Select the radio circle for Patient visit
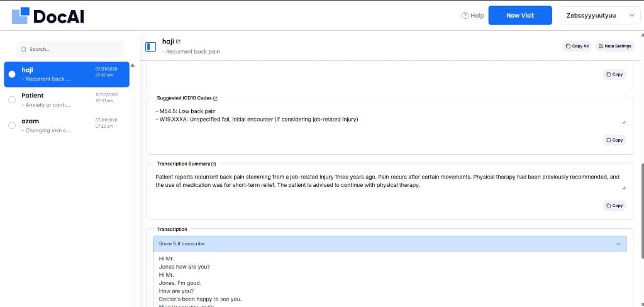 point(12,99)
